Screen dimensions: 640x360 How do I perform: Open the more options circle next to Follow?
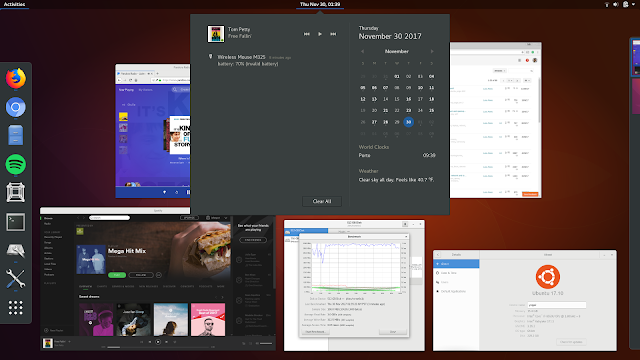tap(159, 275)
